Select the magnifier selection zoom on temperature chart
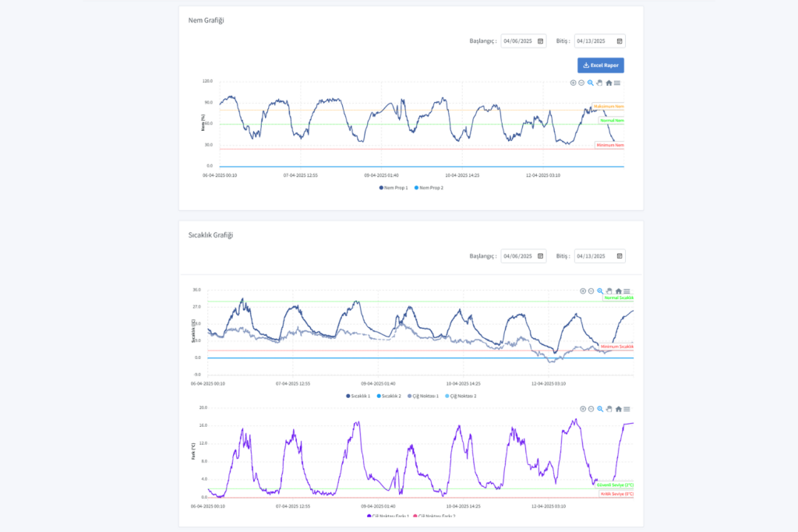This screenshot has height=532, width=798. click(x=600, y=291)
